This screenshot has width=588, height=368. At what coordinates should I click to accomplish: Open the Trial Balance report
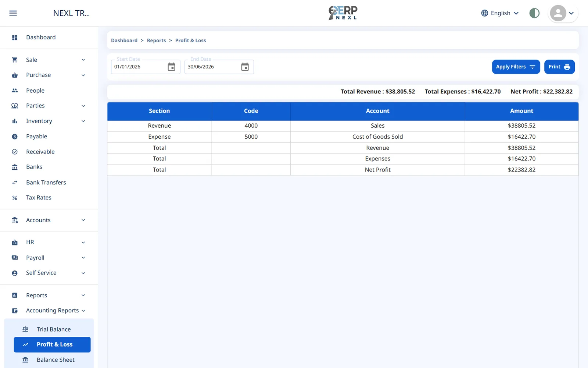pos(52,329)
